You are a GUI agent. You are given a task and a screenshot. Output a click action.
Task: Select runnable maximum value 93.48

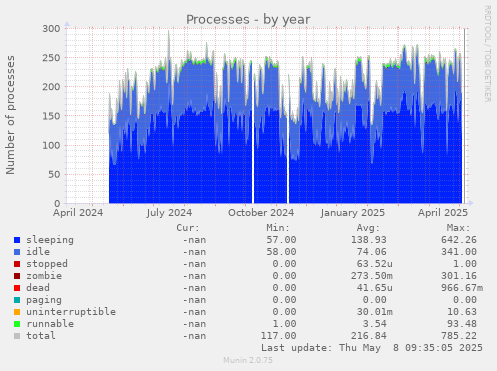coord(462,324)
